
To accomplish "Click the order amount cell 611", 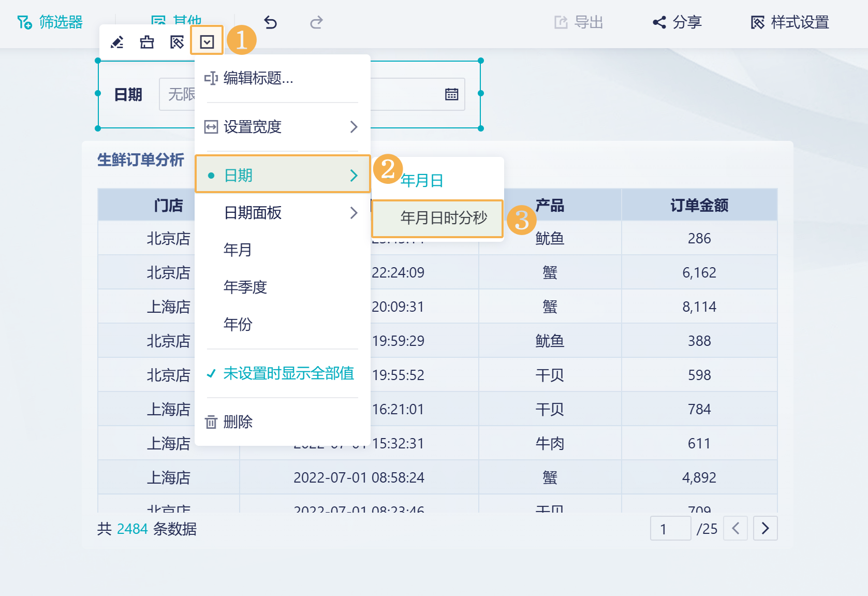I will pyautogui.click(x=699, y=444).
